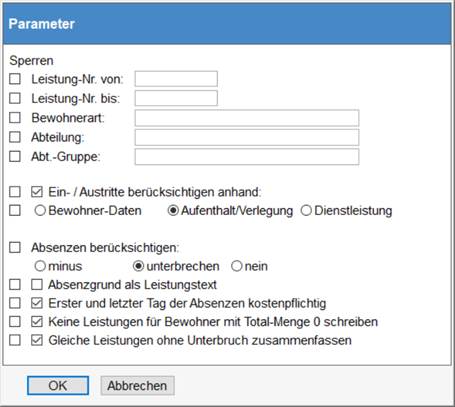Click into the Leistung-Nr. bis field
The image size is (455, 407).
pyautogui.click(x=176, y=98)
